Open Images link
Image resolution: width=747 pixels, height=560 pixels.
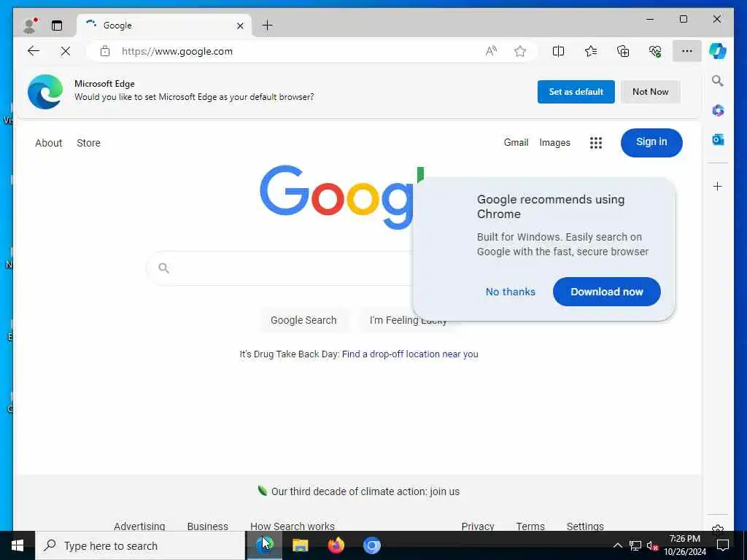pos(554,142)
